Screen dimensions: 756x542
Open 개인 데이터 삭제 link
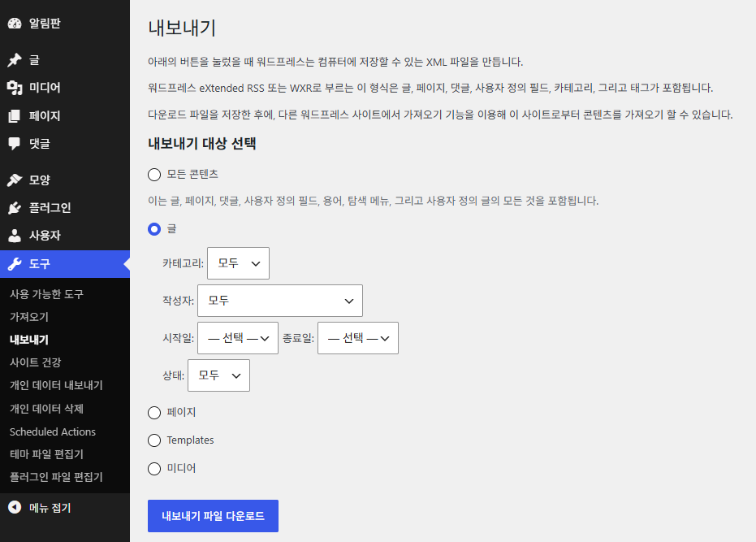[x=47, y=408]
